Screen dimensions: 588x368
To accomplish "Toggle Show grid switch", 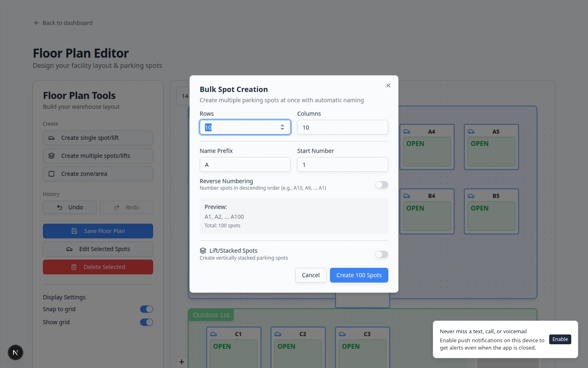I will tap(147, 322).
